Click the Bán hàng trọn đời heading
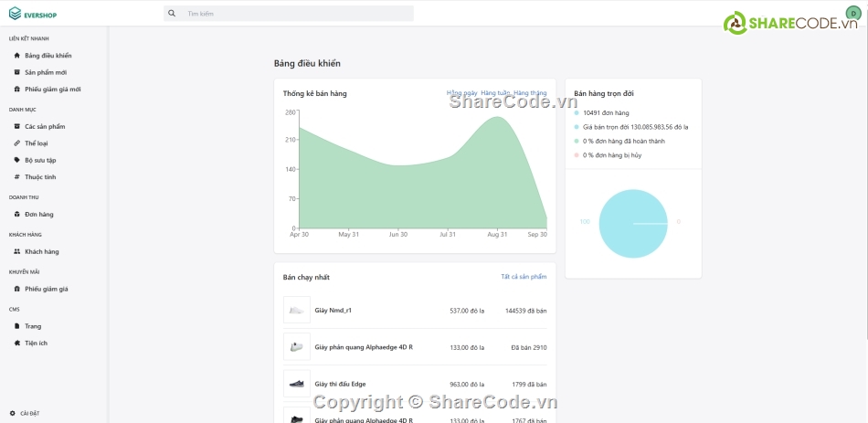 coord(603,93)
